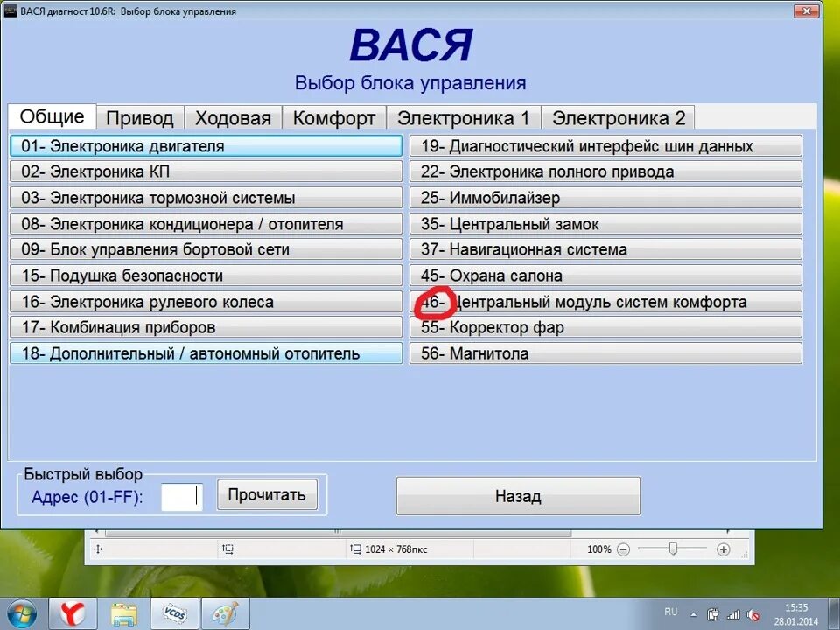Select 16- Электроника рулевого колеса
The width and height of the screenshot is (840, 630).
(206, 302)
